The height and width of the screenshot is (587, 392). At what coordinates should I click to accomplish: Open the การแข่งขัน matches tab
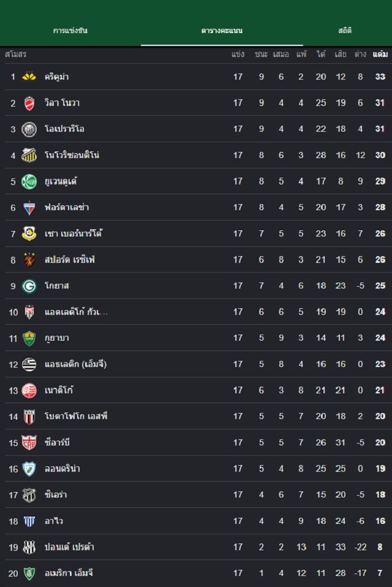70,30
